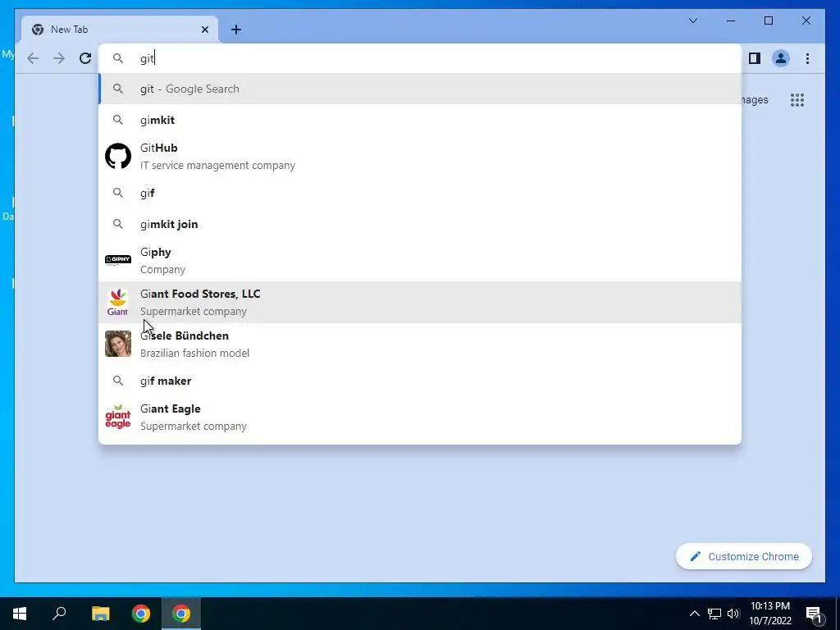Screen dimensions: 840x630
Task: Show hidden system tray icons
Action: click(x=694, y=614)
